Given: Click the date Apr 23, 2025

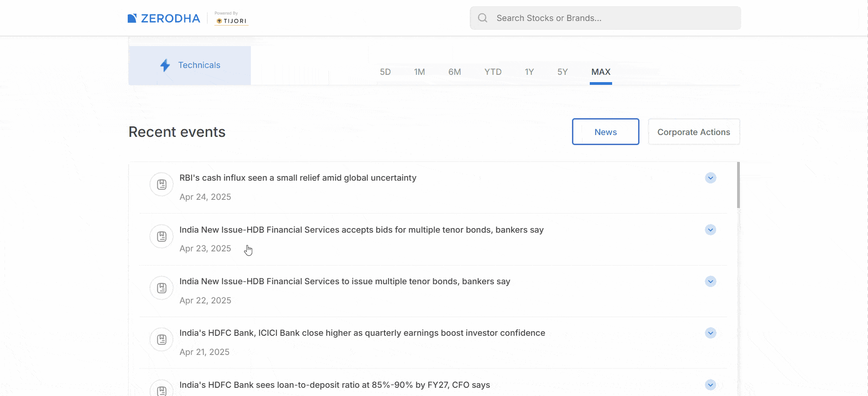Looking at the screenshot, I should point(205,249).
